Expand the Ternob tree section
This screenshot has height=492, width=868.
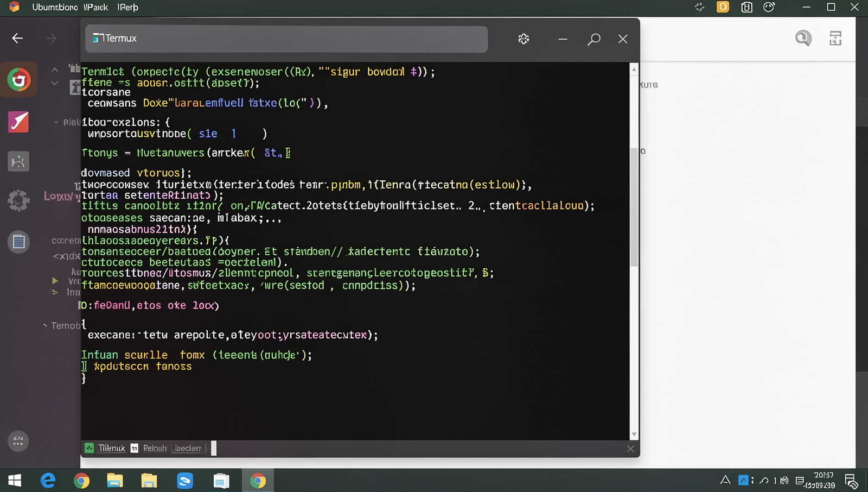click(45, 325)
